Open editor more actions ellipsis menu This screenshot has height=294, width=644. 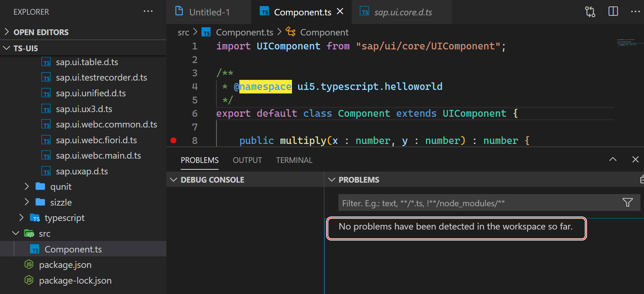pos(635,11)
